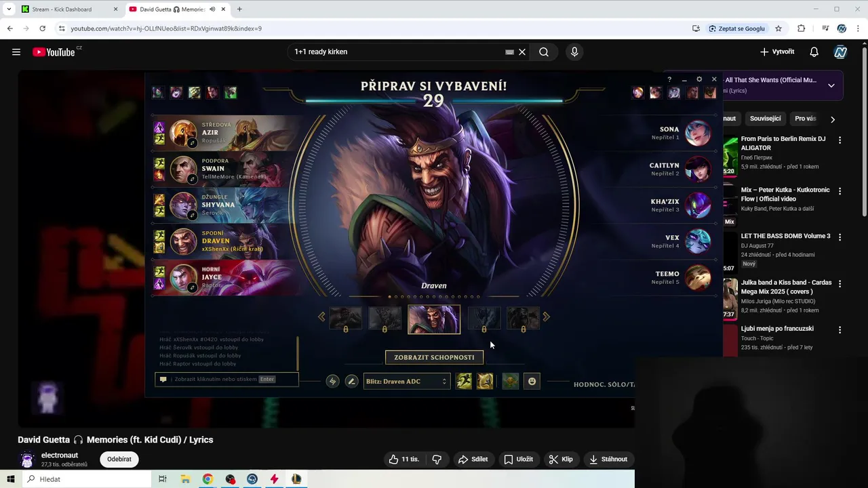
Task: Select the Draven teammate row portrait
Action: point(183,242)
